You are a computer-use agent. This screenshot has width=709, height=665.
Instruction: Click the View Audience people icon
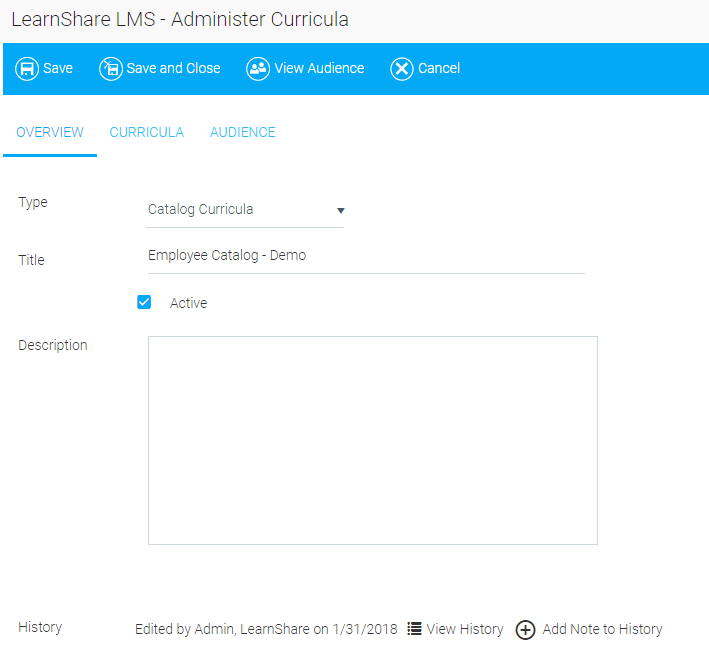click(x=258, y=69)
